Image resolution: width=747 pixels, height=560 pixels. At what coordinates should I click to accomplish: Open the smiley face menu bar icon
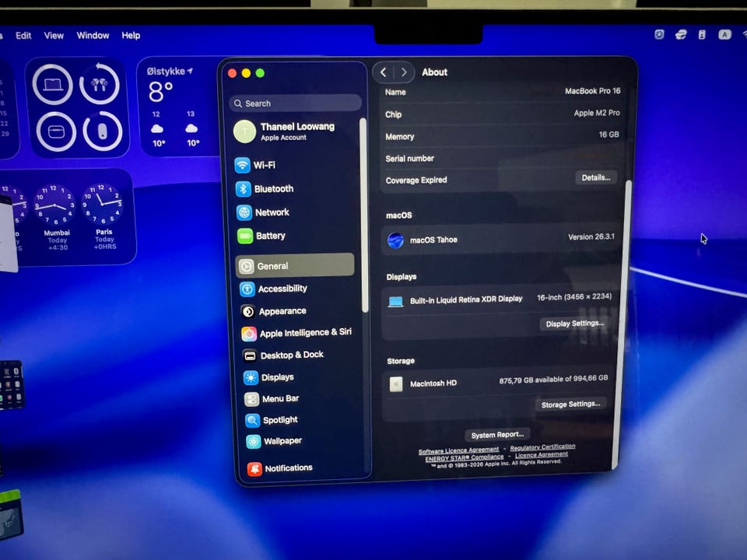659,34
